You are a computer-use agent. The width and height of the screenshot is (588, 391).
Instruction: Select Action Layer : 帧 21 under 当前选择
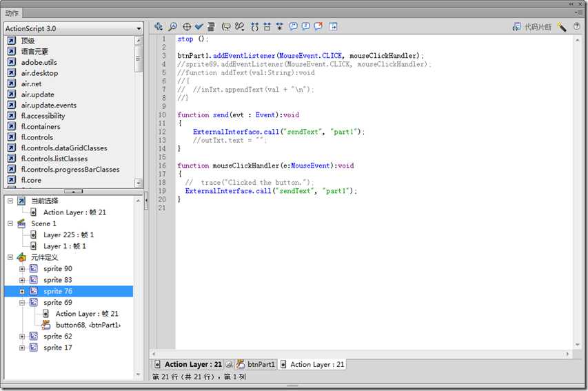tap(74, 212)
